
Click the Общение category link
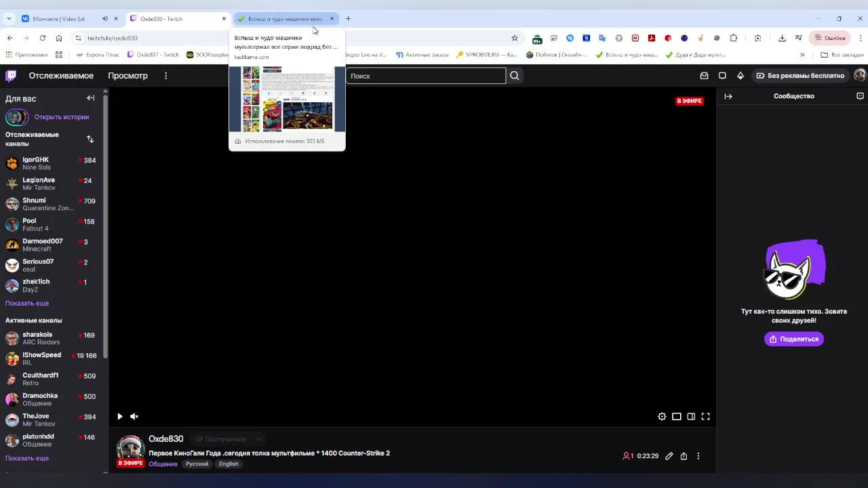point(163,464)
